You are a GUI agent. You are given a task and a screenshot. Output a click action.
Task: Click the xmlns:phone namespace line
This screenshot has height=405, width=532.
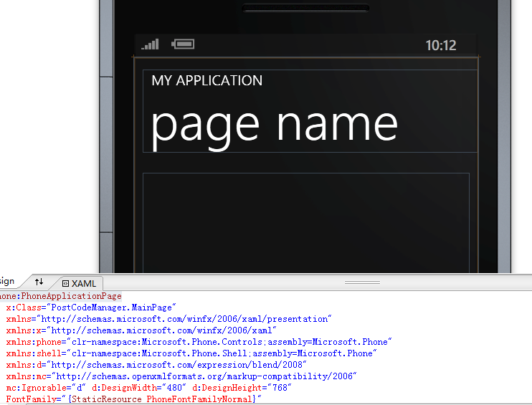(x=199, y=342)
